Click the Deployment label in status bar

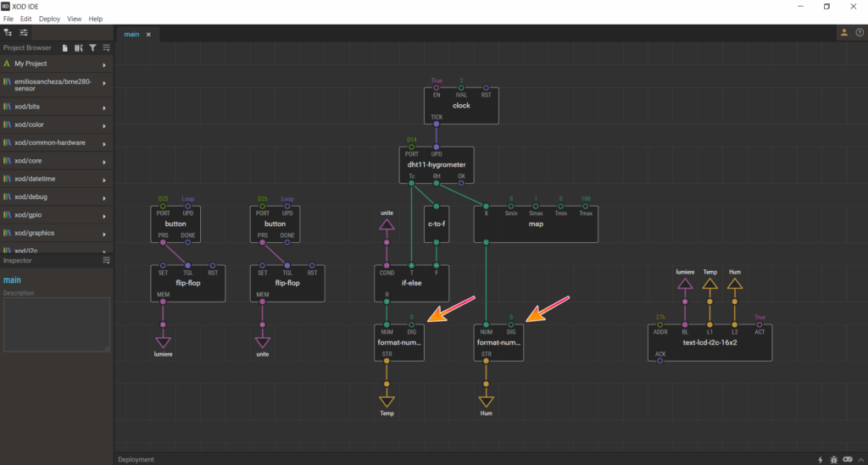pos(136,459)
